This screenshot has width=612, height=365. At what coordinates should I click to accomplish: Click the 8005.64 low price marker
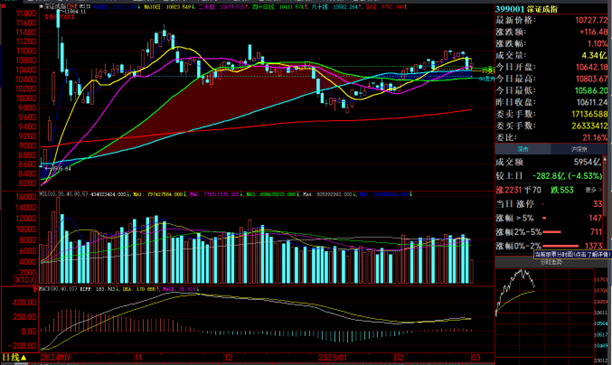coord(59,169)
